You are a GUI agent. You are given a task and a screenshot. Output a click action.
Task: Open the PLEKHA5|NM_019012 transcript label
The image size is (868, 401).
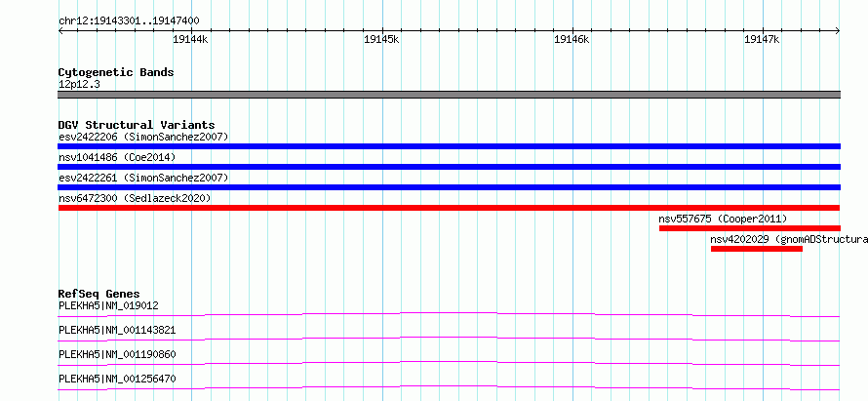click(108, 305)
